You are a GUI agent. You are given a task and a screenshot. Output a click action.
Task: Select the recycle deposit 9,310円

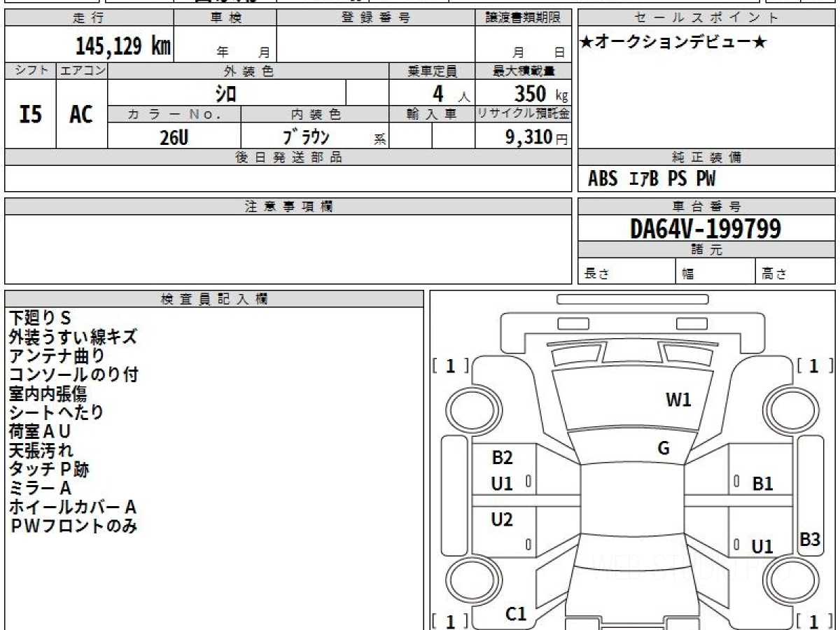click(536, 137)
